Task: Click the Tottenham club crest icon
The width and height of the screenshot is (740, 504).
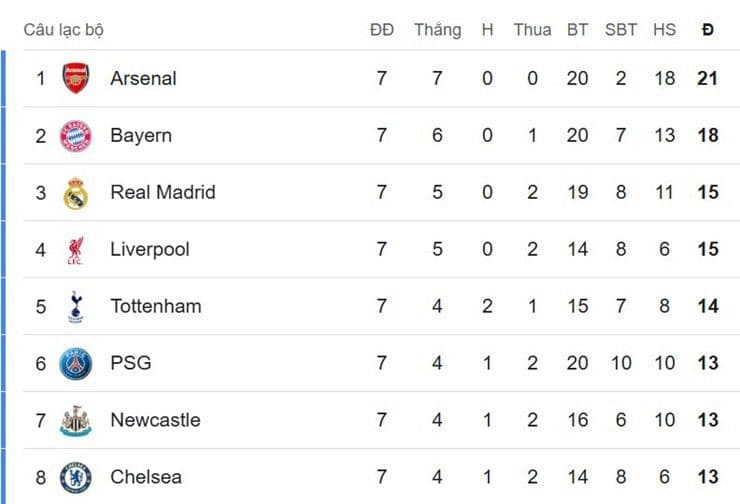Action: coord(76,306)
